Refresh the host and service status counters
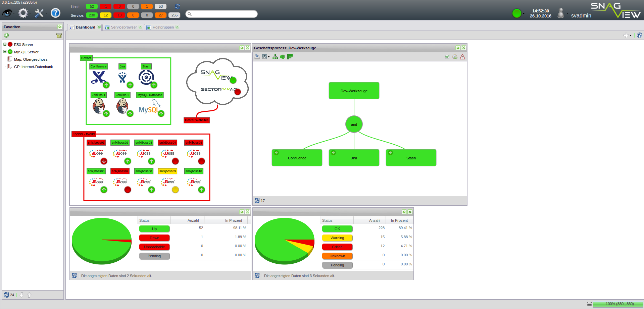Image resolution: width=644 pixels, height=309 pixels. click(x=178, y=6)
